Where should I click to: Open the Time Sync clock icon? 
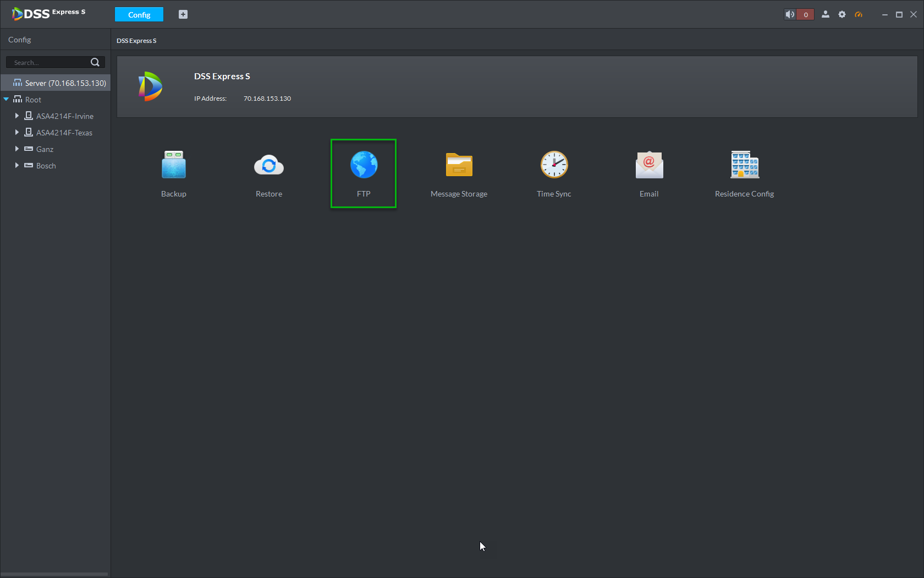(554, 165)
